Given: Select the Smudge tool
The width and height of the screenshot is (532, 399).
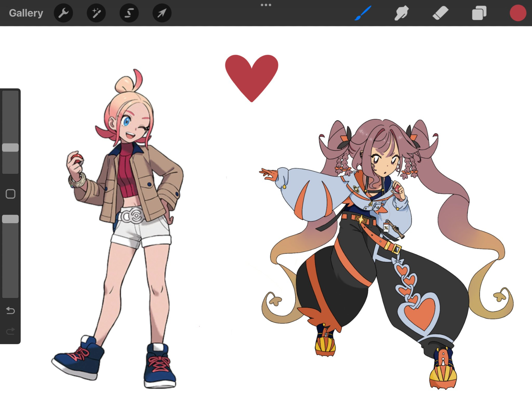Looking at the screenshot, I should point(401,13).
